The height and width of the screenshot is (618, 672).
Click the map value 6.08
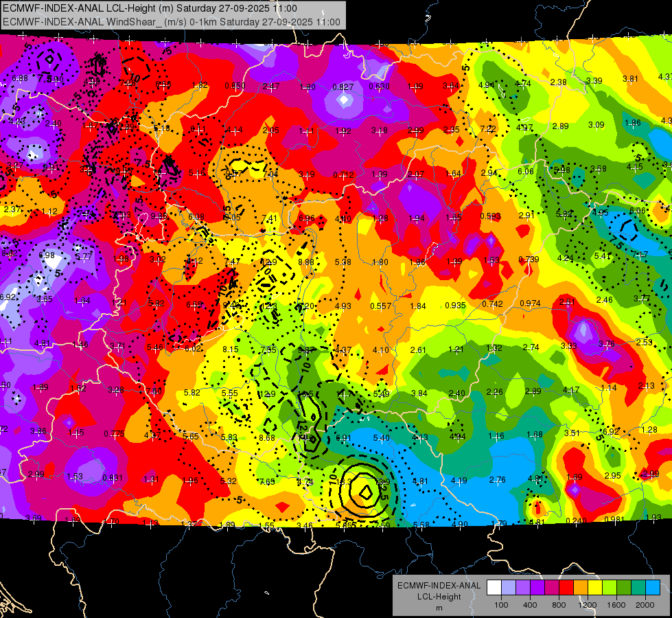[196, 216]
